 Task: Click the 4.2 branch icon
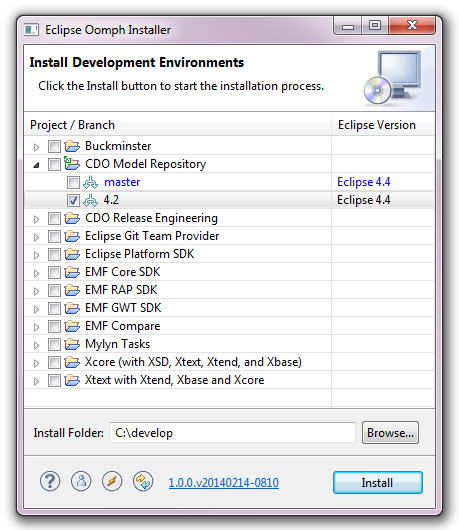[90, 200]
